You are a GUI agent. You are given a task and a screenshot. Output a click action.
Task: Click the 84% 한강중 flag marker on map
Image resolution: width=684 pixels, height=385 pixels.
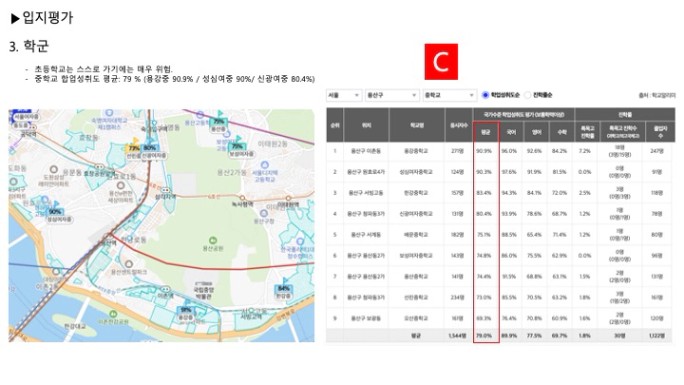coord(284,288)
